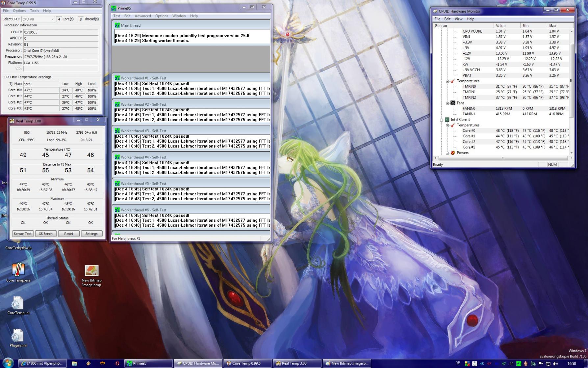Click the thermometer icon beside the mainboard Temperatures node
The width and height of the screenshot is (588, 368).
453,81
